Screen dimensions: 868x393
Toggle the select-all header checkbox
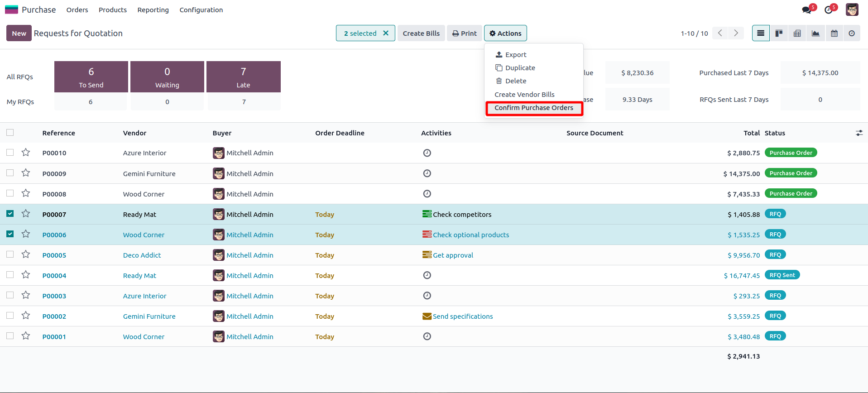10,133
